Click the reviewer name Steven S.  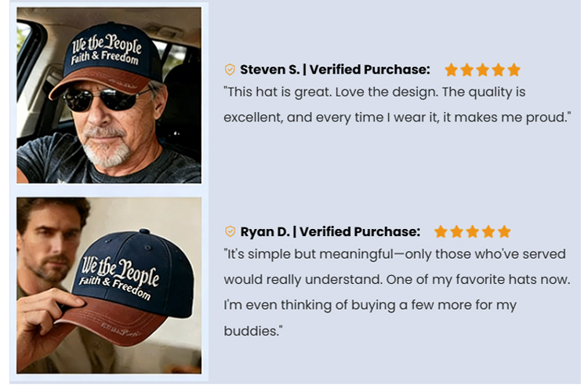pyautogui.click(x=269, y=70)
